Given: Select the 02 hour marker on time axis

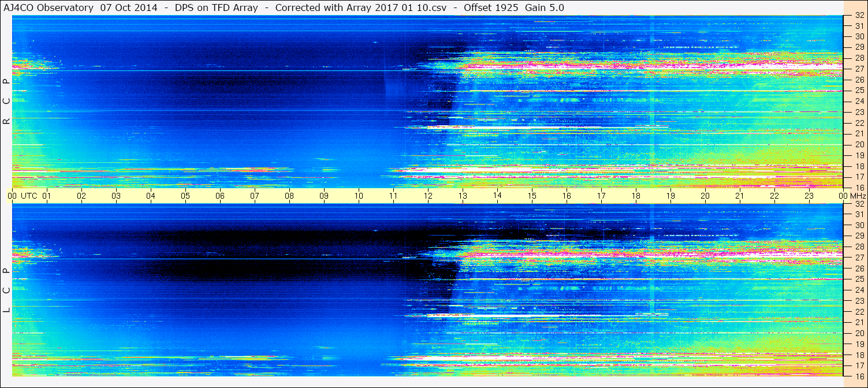Looking at the screenshot, I should [81, 196].
